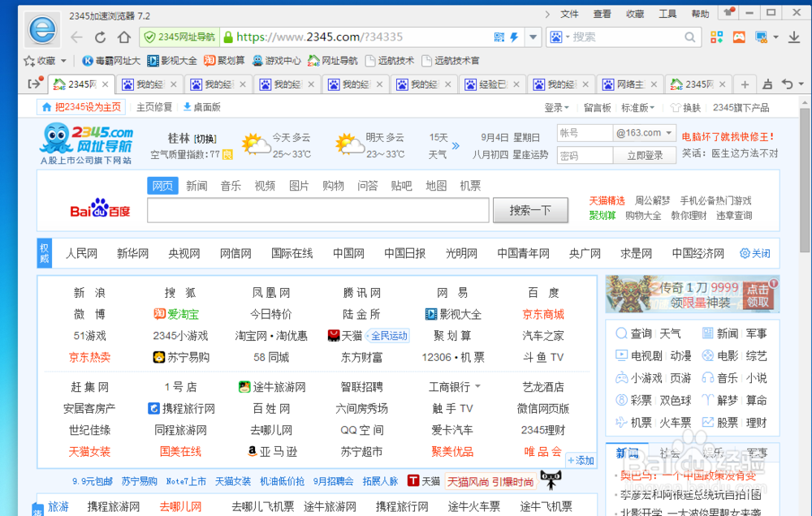Viewport: 812px width, 516px height.
Task: Click the QR code icon in the address bar
Action: (x=499, y=37)
